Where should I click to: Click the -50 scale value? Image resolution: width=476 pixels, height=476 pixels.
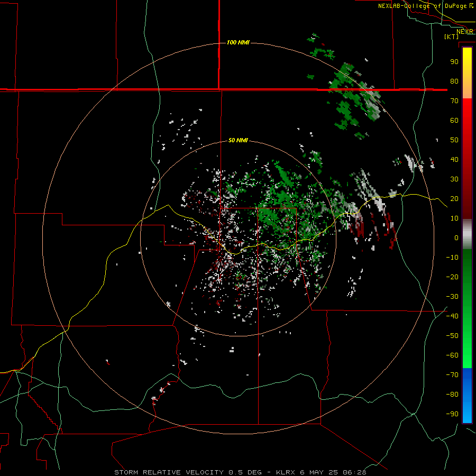452,336
